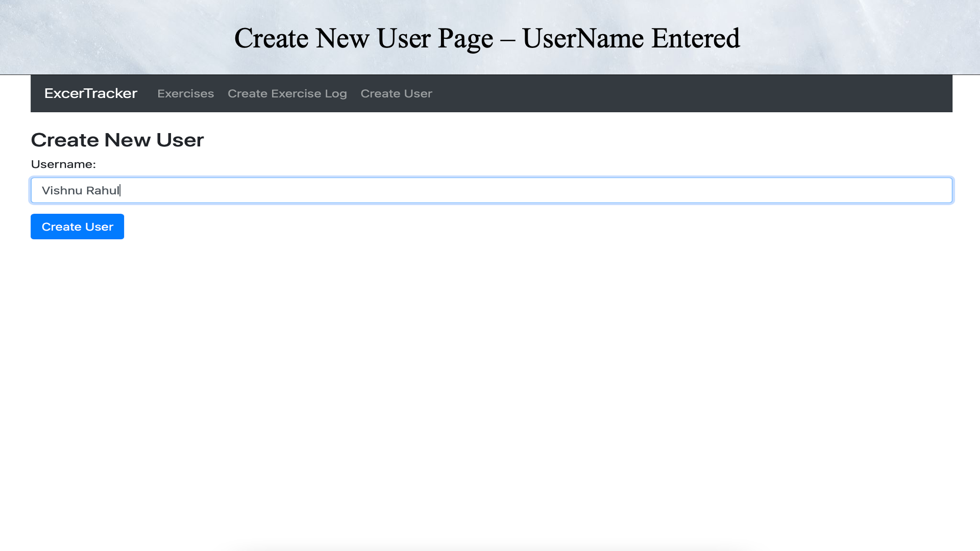Image resolution: width=980 pixels, height=551 pixels.
Task: Open the Exercises page from navbar
Action: click(x=185, y=93)
